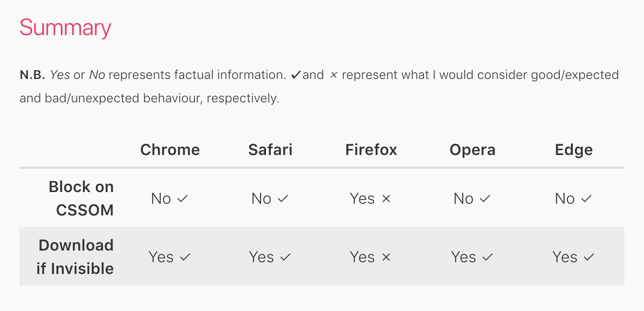Viewport: 644px width, 311px height.
Task: Select the Safari column header
Action: (x=270, y=149)
